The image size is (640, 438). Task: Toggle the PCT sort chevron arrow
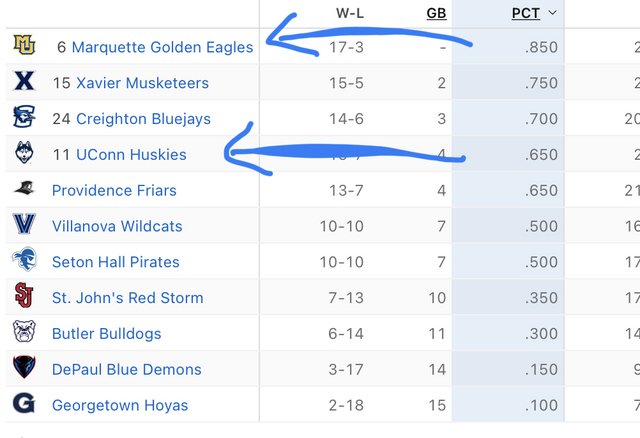(x=552, y=13)
